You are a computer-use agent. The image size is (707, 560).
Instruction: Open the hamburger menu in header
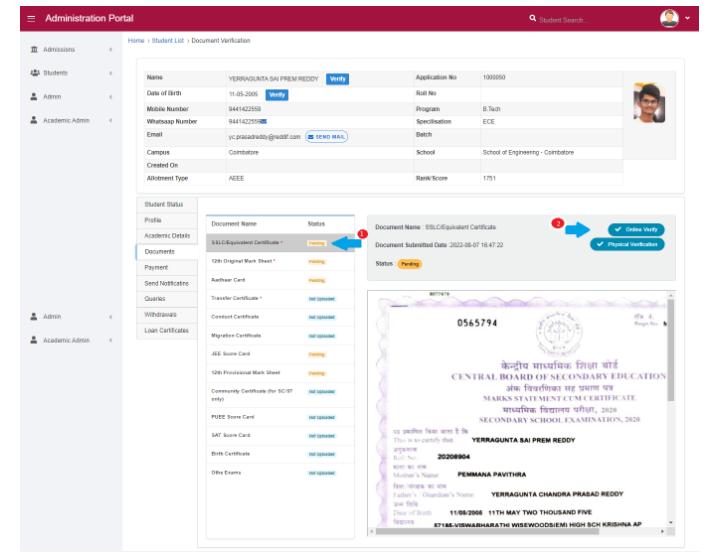pyautogui.click(x=31, y=19)
